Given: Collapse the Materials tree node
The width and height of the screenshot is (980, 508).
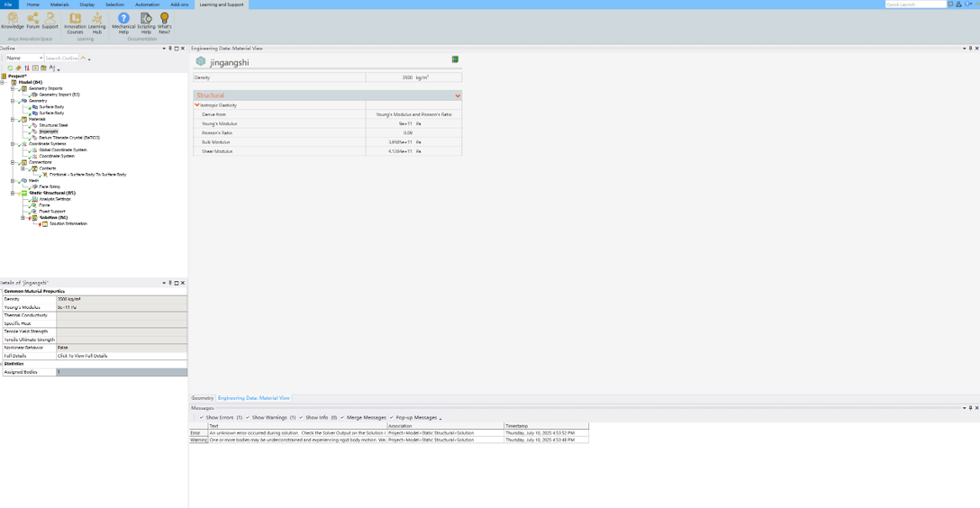Looking at the screenshot, I should coord(13,120).
